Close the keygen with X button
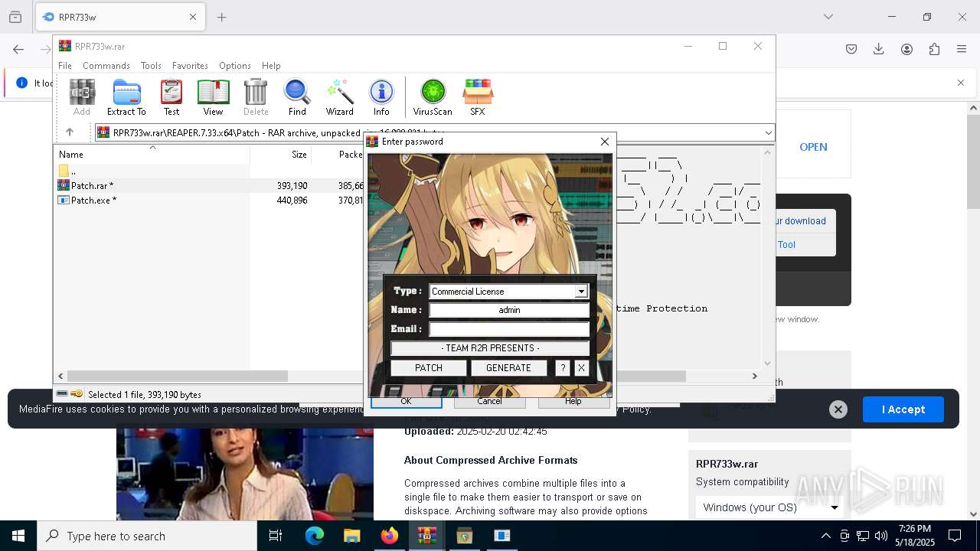Viewport: 980px width, 551px height. click(581, 368)
